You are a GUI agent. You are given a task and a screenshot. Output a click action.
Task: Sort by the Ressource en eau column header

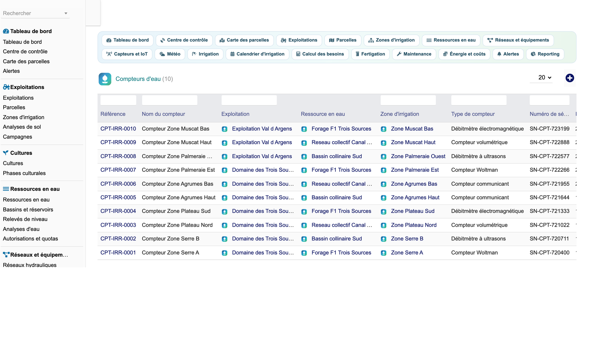point(323,114)
